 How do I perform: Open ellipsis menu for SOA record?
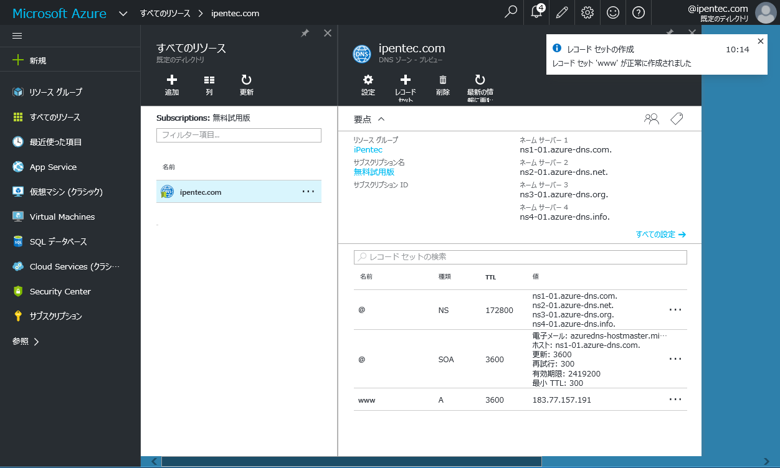[675, 359]
